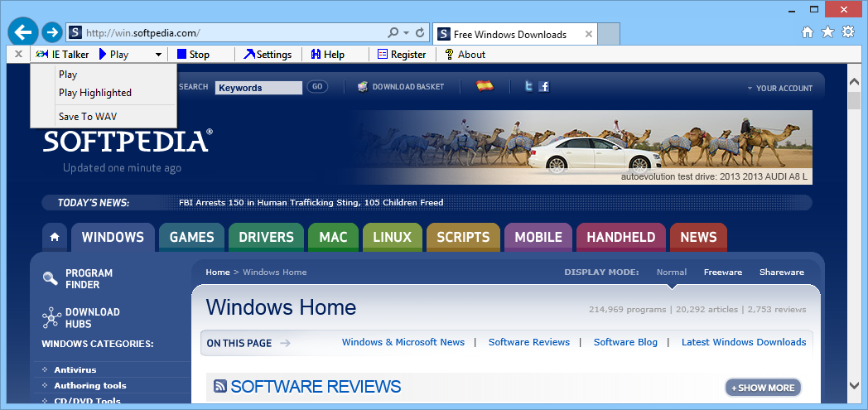Click the Softpedia logo
This screenshot has height=410, width=868.
tap(128, 141)
